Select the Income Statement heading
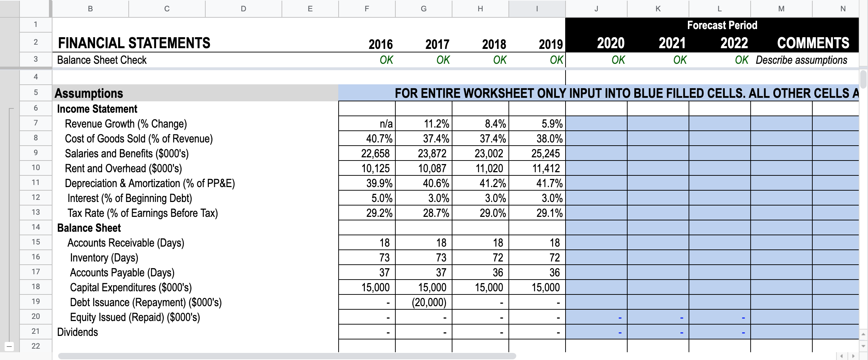 97,109
